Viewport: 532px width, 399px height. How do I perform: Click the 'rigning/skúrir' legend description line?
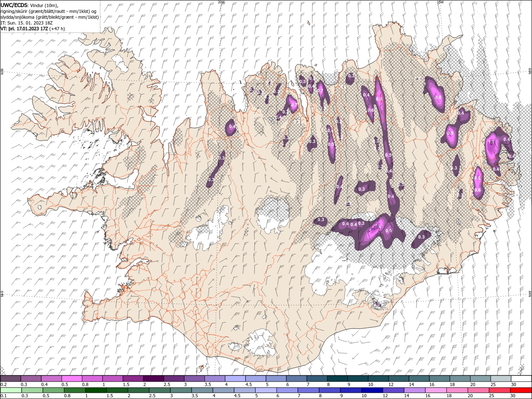coord(49,11)
